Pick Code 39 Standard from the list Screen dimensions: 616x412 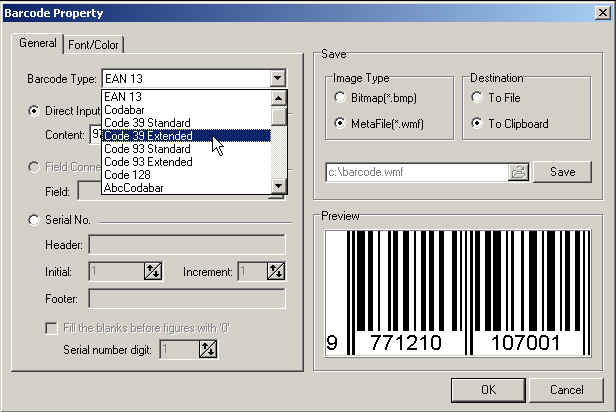coord(187,123)
